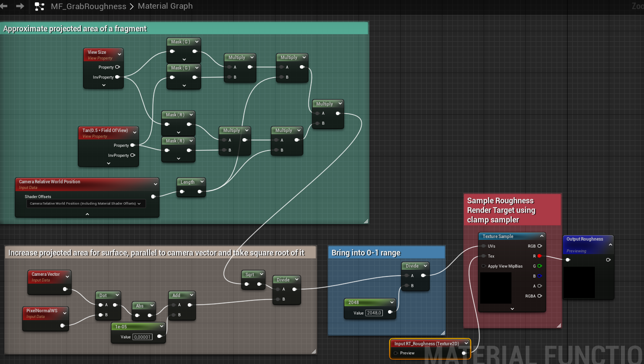Open MF_GrabRoughness breadcrumb
Image resolution: width=644 pixels, height=364 pixels.
[x=88, y=7]
